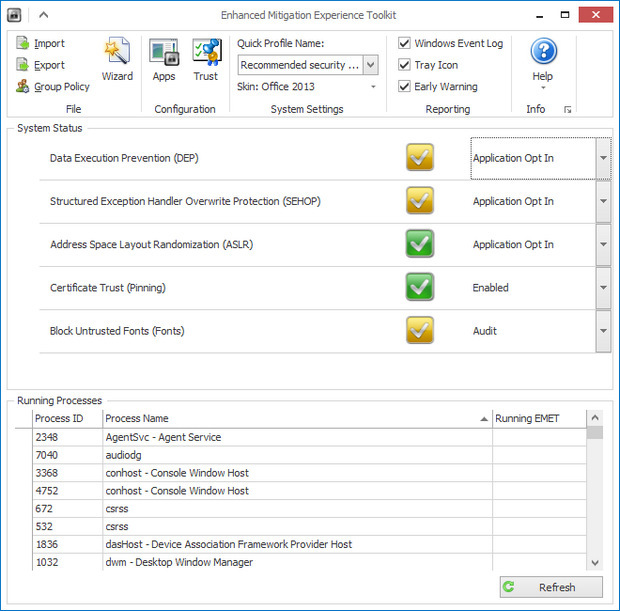
Task: Select csrss process with ID 532
Action: (x=309, y=526)
